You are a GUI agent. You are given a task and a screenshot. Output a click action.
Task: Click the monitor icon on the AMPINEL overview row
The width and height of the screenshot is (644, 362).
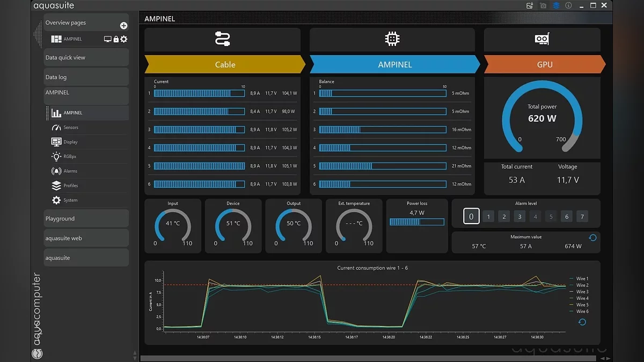(108, 39)
